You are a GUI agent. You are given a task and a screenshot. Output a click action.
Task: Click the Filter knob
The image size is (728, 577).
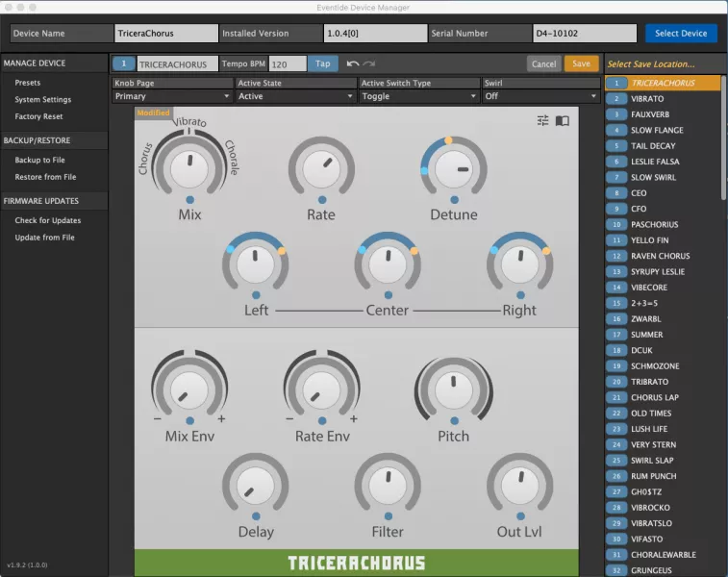[x=388, y=486]
